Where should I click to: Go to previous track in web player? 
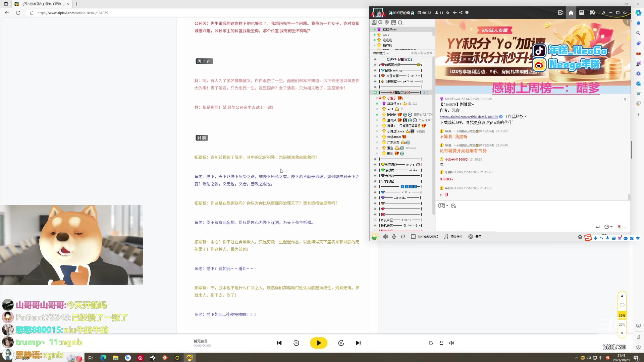[279, 343]
